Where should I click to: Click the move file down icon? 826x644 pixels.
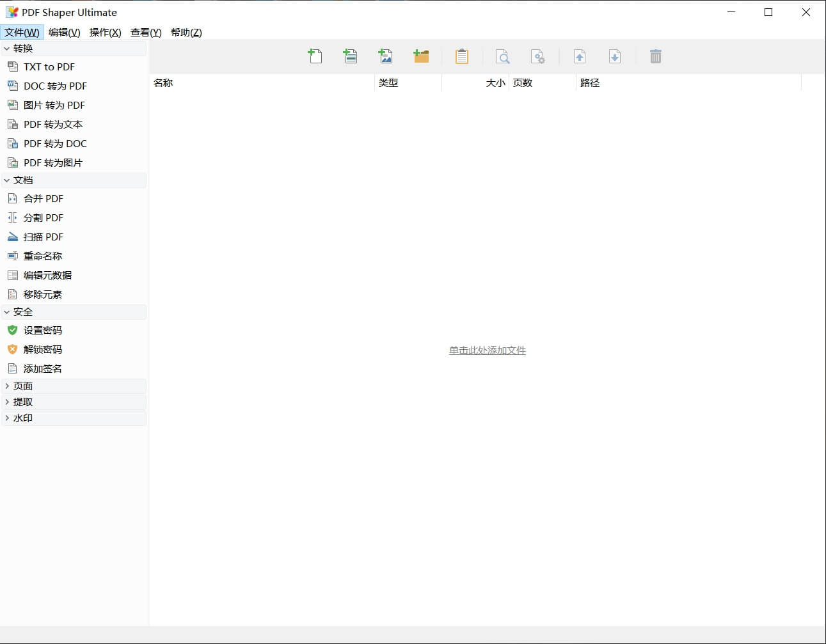[615, 56]
